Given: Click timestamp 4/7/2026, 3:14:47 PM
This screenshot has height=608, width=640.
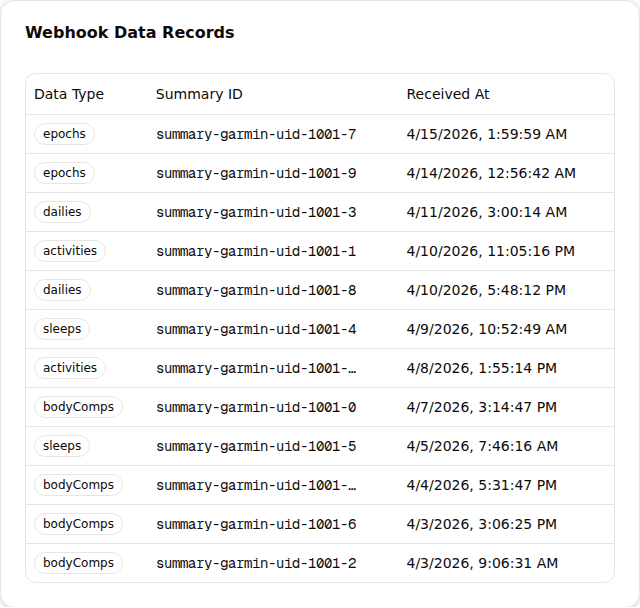Looking at the screenshot, I should [482, 407].
